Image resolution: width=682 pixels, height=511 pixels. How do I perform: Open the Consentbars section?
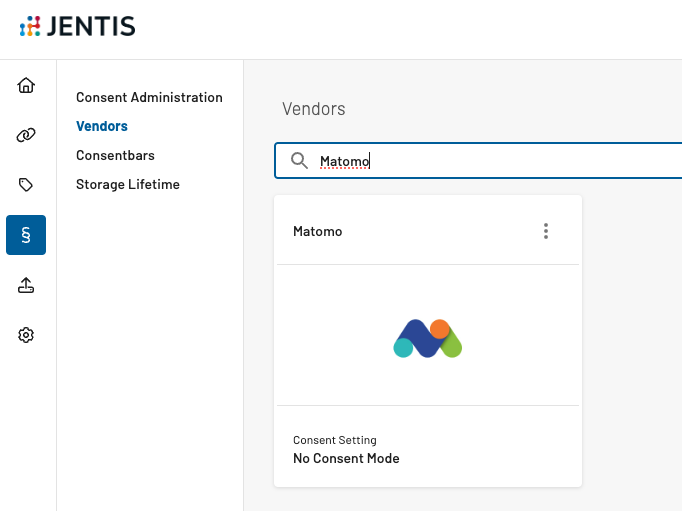115,155
